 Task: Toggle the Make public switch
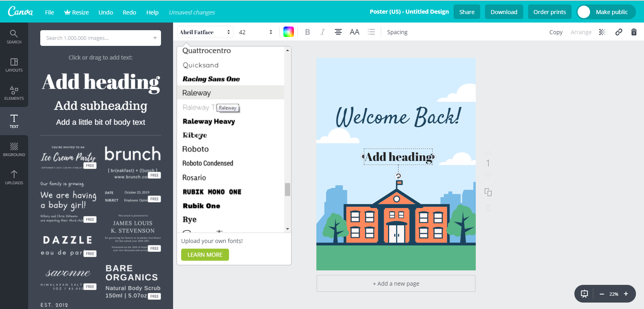point(606,12)
